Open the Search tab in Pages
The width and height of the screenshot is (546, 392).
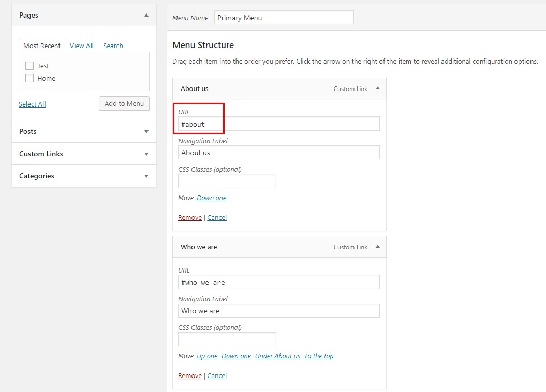pyautogui.click(x=113, y=46)
